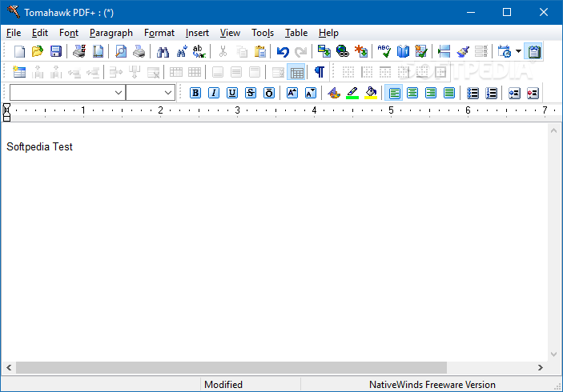
Task: Click the 'Modified' status bar entry
Action: tap(223, 385)
